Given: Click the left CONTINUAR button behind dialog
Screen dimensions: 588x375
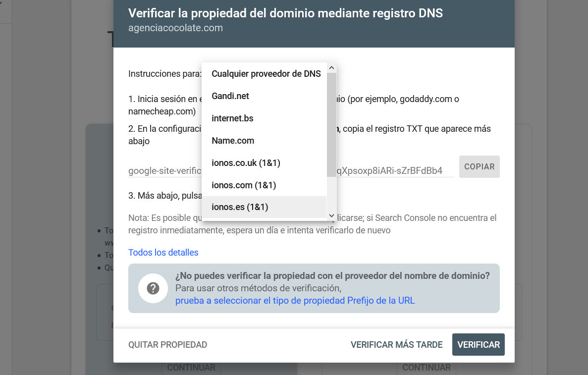Looking at the screenshot, I should coord(191,368).
